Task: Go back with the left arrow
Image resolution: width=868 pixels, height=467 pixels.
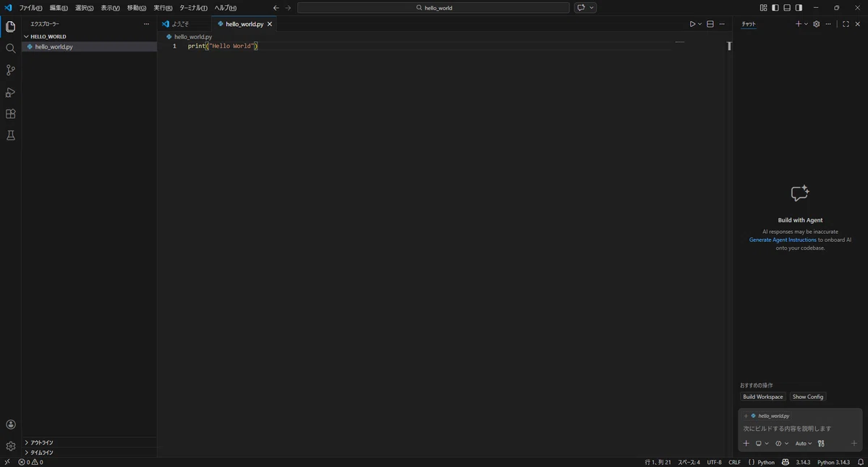Action: tap(276, 8)
